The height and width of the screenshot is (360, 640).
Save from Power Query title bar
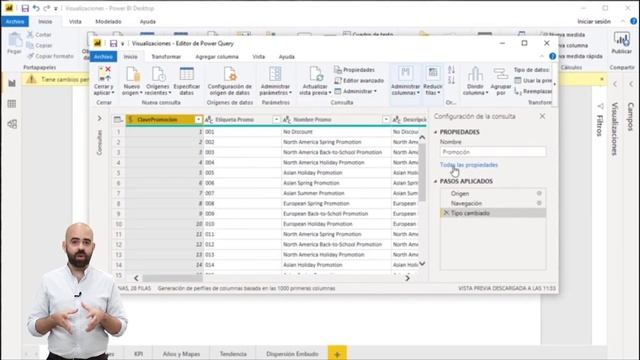tap(113, 43)
